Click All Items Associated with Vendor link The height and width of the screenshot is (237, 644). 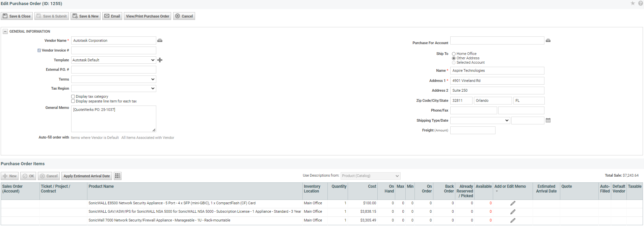click(148, 138)
